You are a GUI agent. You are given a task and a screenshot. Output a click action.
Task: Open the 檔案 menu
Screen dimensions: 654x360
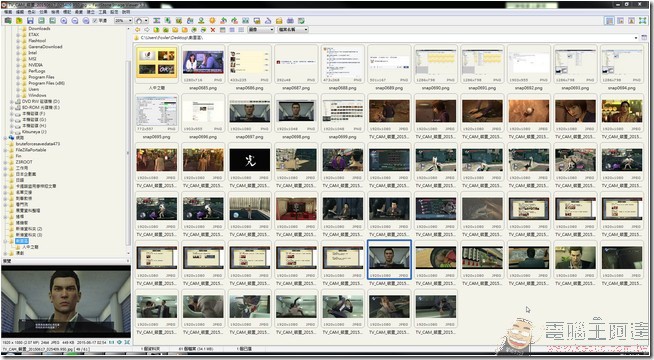[x=8, y=12]
